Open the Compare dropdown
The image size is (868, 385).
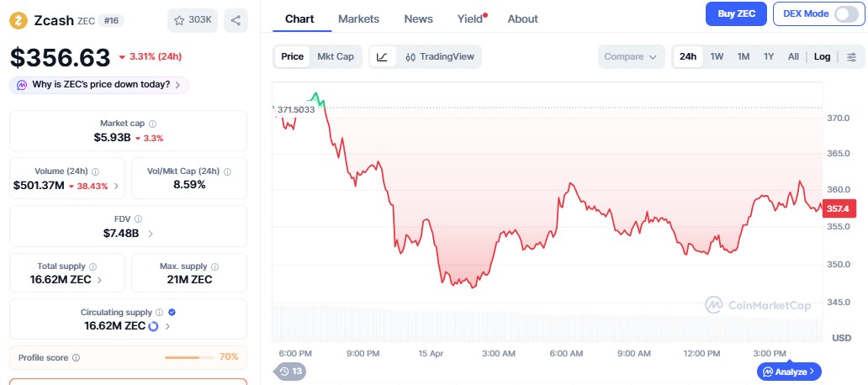pyautogui.click(x=631, y=56)
